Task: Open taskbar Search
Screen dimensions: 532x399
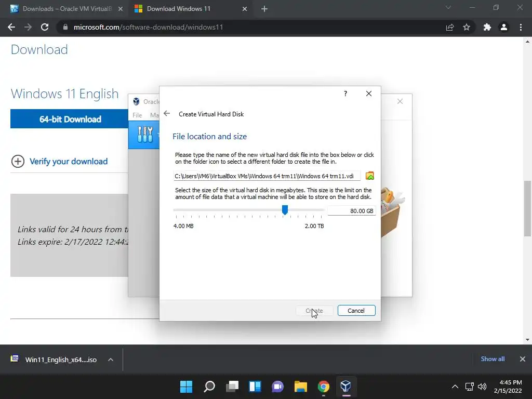Action: pos(209,386)
